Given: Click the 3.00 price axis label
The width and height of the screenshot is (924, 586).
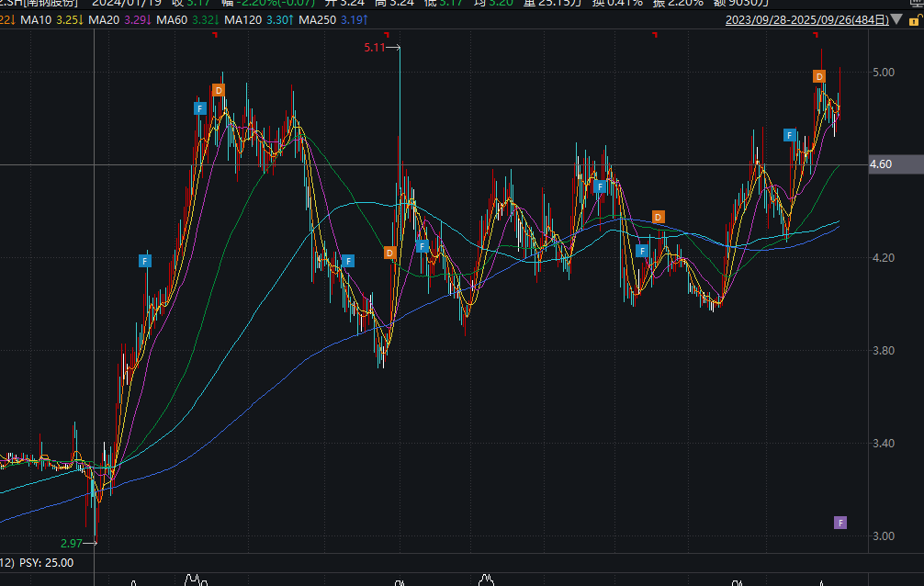Looking at the screenshot, I should tap(884, 535).
